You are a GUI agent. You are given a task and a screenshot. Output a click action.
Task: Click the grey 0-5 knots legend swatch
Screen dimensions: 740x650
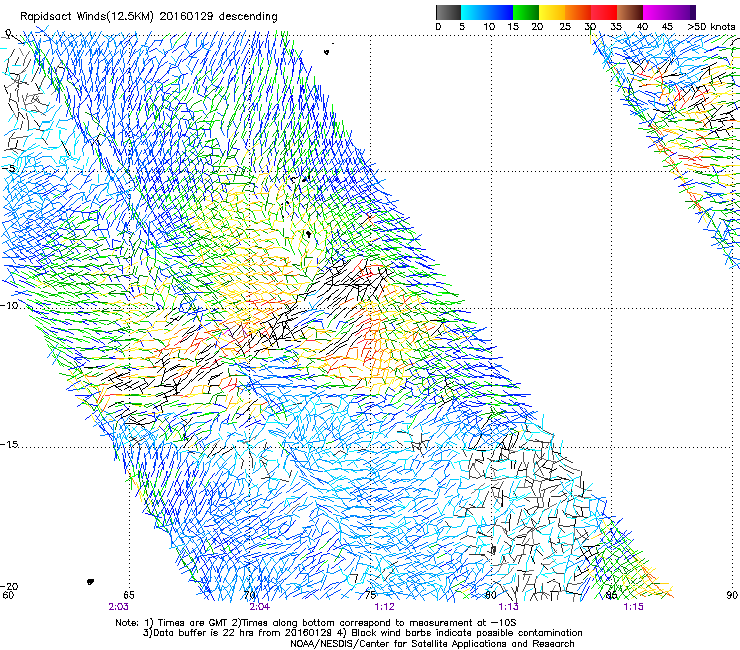(x=448, y=12)
